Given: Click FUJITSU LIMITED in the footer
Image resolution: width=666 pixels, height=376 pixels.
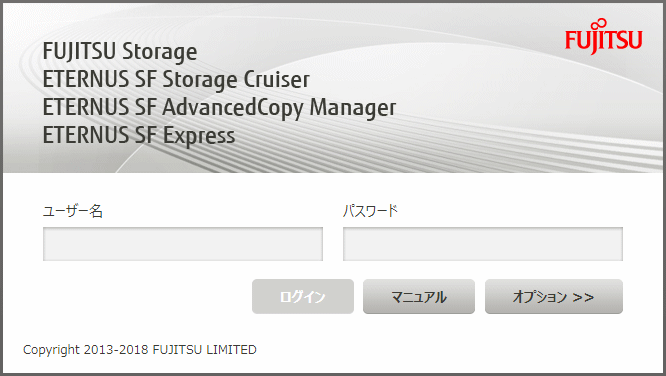Looking at the screenshot, I should tap(205, 350).
